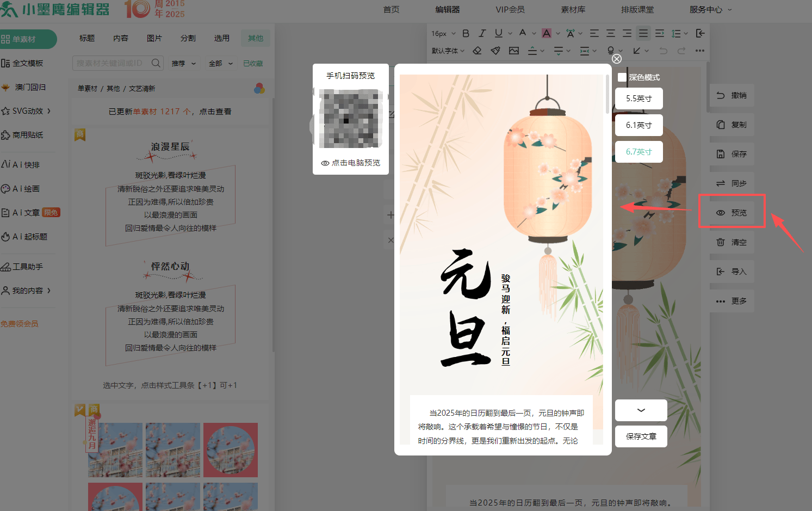Click the redo arrow in the toolbar
The height and width of the screenshot is (511, 812).
pyautogui.click(x=681, y=51)
